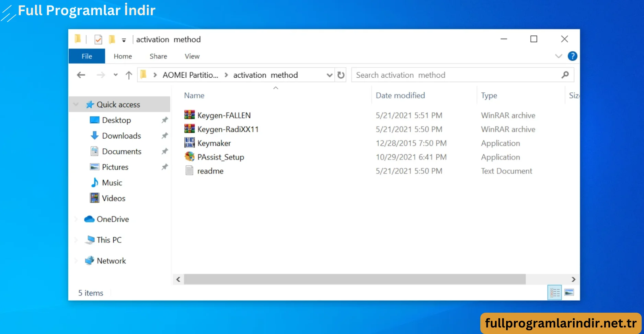Open the File ribbon tab
This screenshot has height=334, width=644.
click(87, 56)
